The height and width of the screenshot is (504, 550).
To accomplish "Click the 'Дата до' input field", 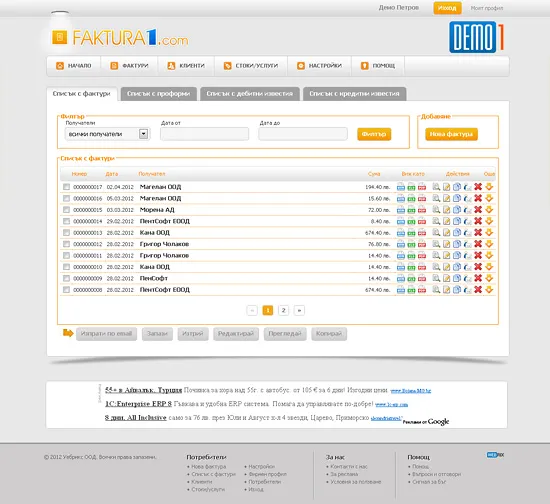I will point(303,134).
